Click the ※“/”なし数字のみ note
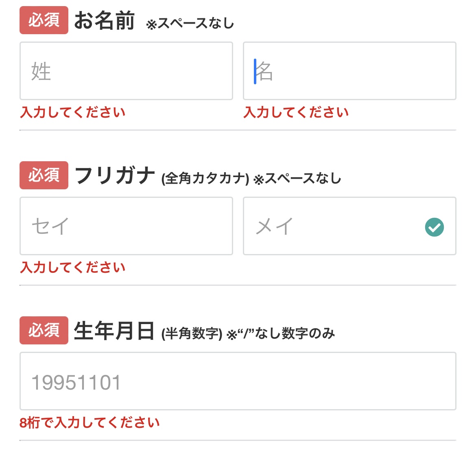This screenshot has height=469, width=476. pyautogui.click(x=281, y=334)
